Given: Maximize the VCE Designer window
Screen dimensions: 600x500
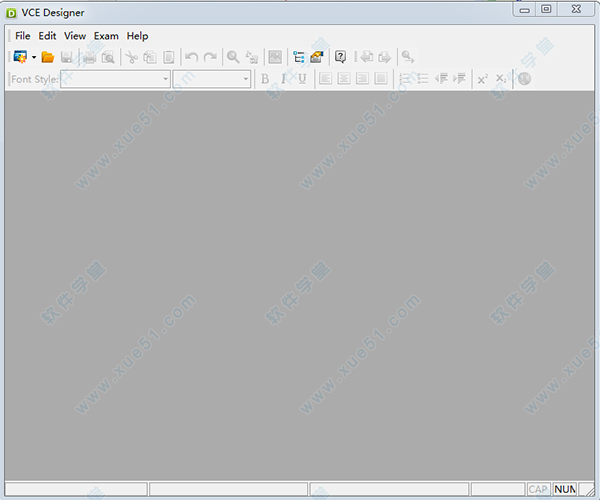Looking at the screenshot, I should (546, 9).
